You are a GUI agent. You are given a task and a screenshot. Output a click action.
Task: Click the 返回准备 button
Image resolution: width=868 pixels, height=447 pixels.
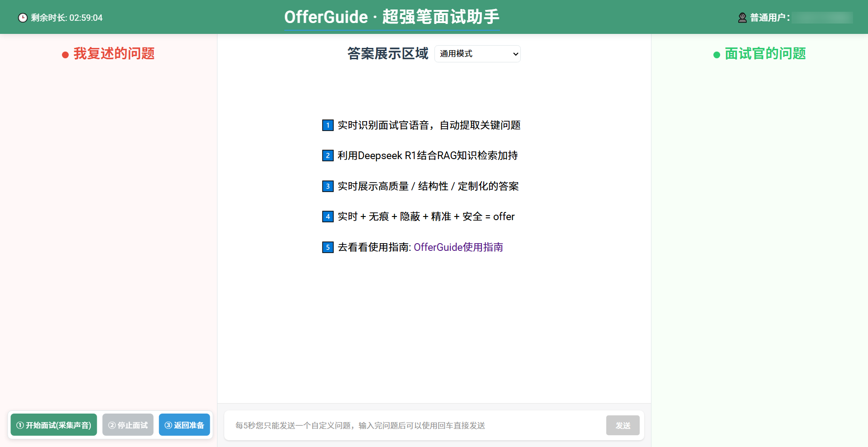184,425
